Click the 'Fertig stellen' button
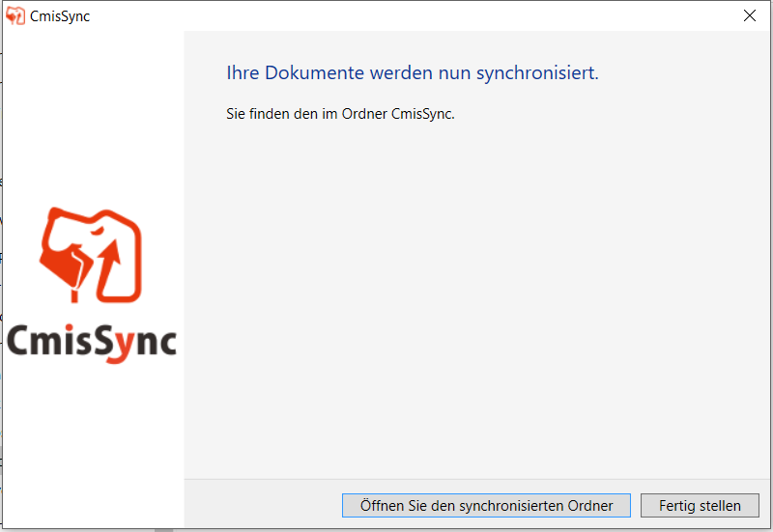 tap(700, 505)
